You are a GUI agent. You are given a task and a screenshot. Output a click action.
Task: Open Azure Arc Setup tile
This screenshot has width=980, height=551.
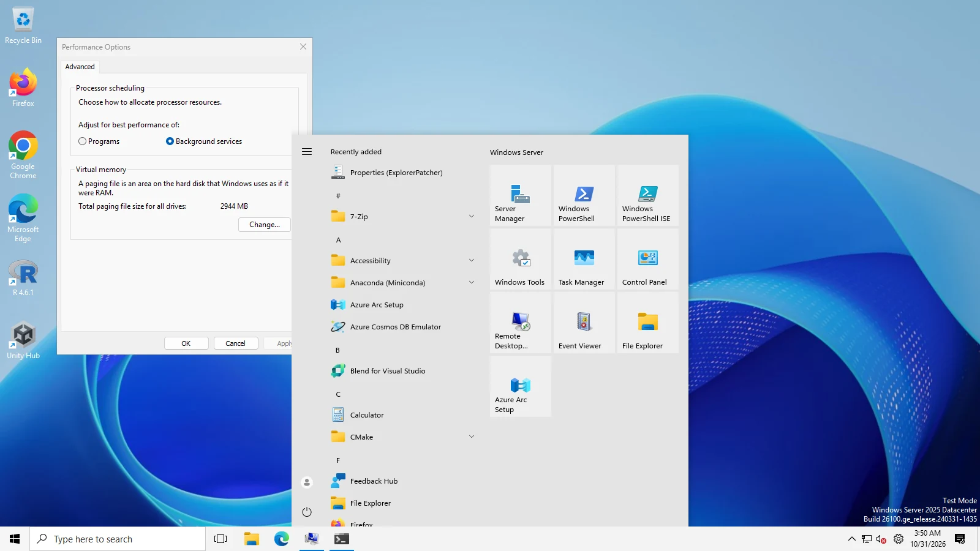coord(521,387)
